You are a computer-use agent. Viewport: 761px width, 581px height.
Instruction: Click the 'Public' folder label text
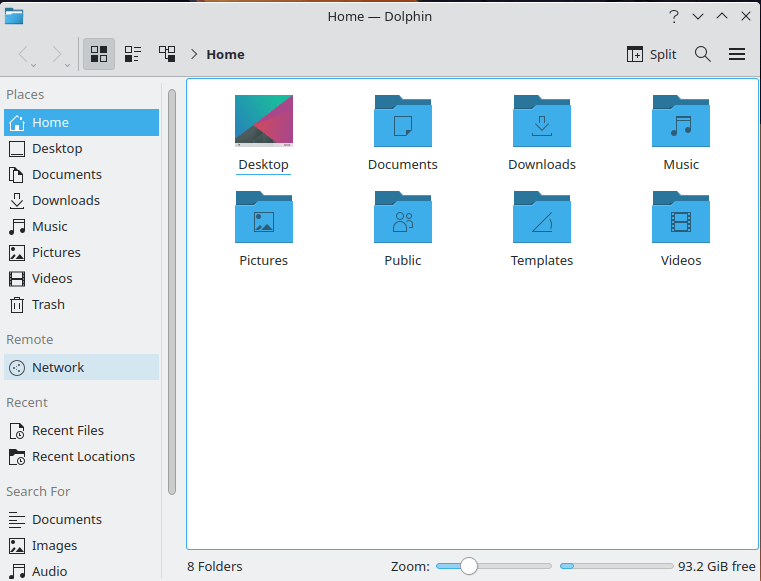tap(403, 261)
